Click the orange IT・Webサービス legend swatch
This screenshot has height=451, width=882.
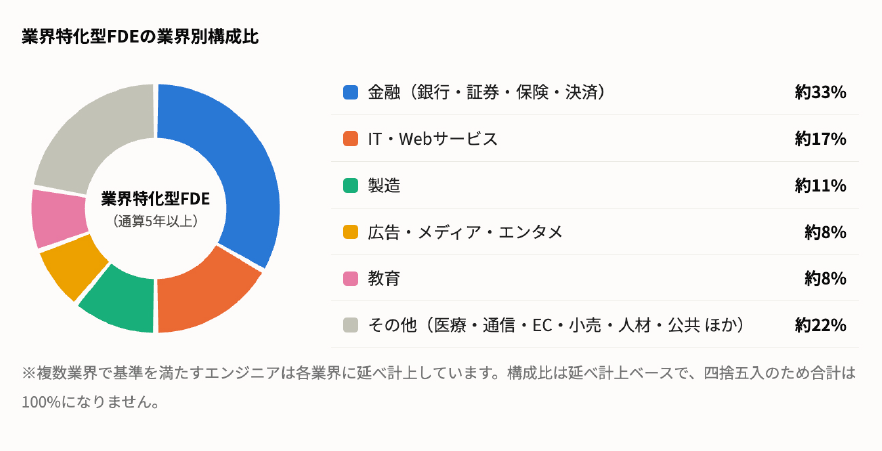point(350,139)
